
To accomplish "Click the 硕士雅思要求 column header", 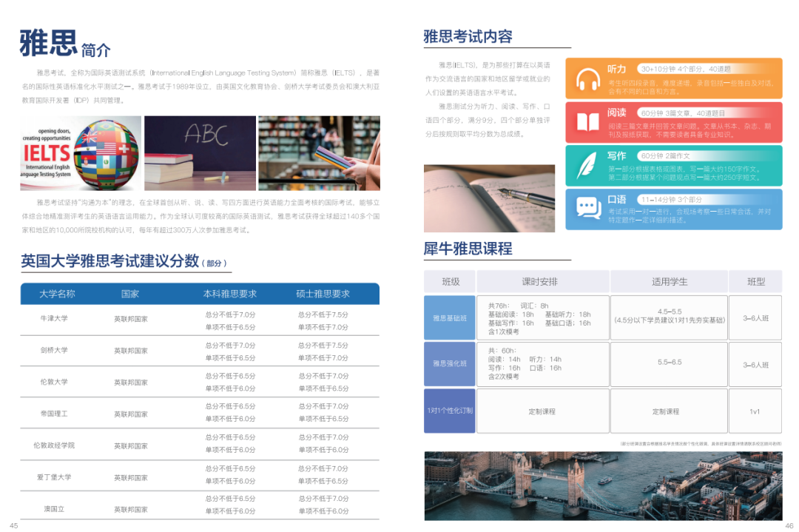I will click(323, 294).
